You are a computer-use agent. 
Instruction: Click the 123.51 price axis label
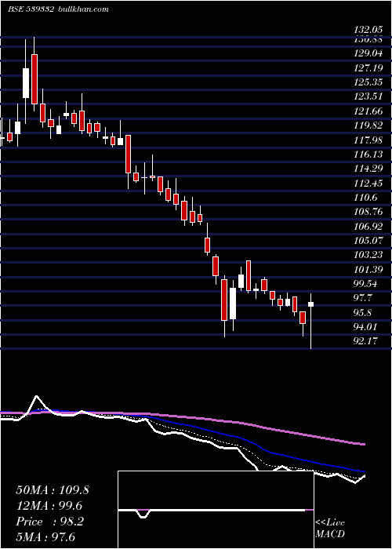[368, 96]
